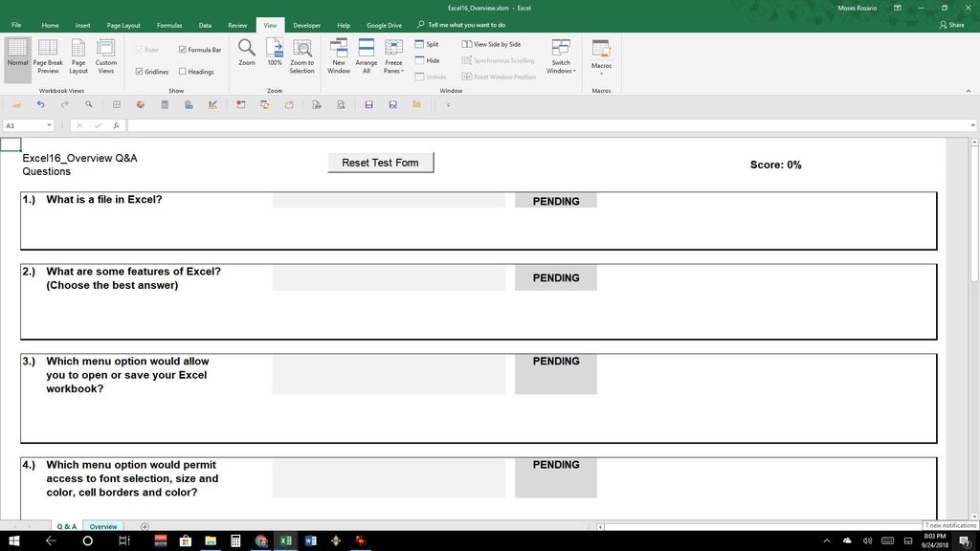Viewport: 980px width, 551px height.
Task: Enable the Headings checkbox
Action: pos(183,71)
